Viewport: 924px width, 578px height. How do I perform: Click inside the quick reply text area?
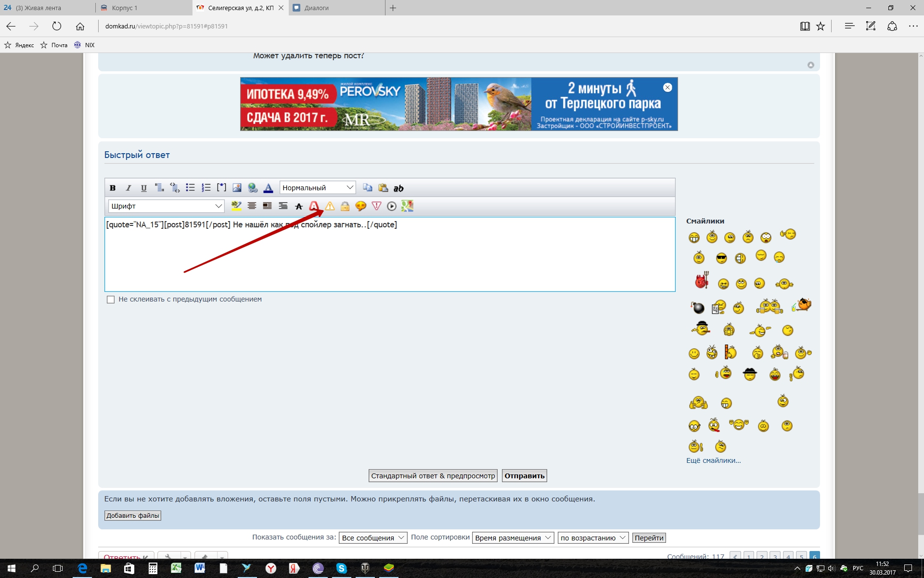[x=390, y=260]
